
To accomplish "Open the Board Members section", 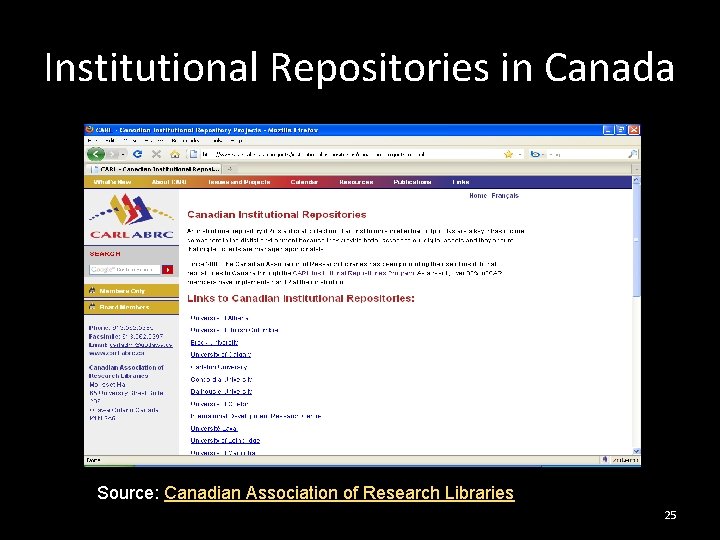I will tap(131, 307).
